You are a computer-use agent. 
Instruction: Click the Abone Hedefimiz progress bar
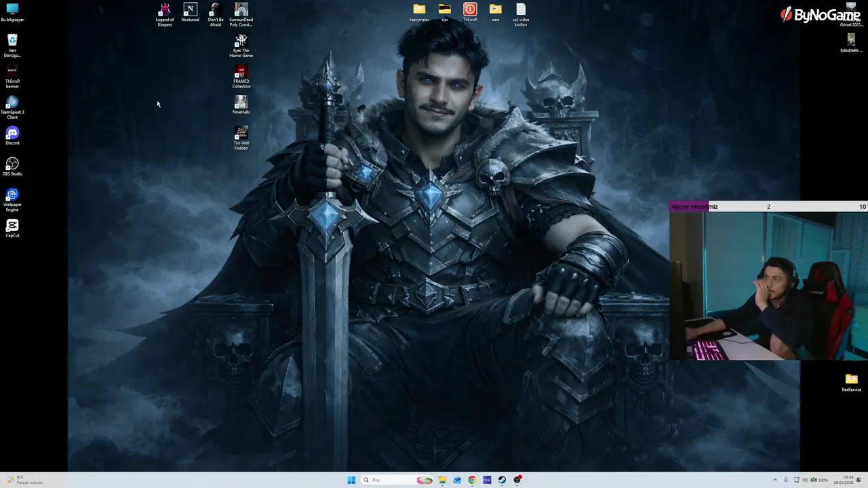(x=768, y=207)
